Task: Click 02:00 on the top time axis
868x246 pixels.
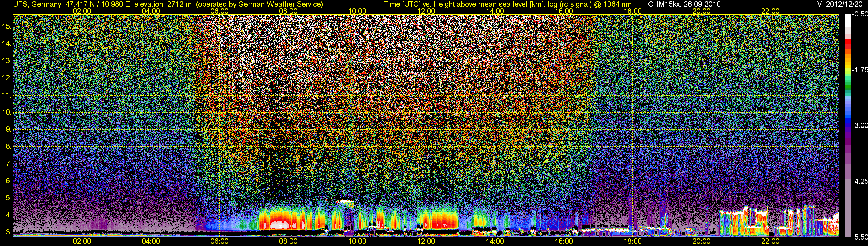Action: (x=82, y=11)
